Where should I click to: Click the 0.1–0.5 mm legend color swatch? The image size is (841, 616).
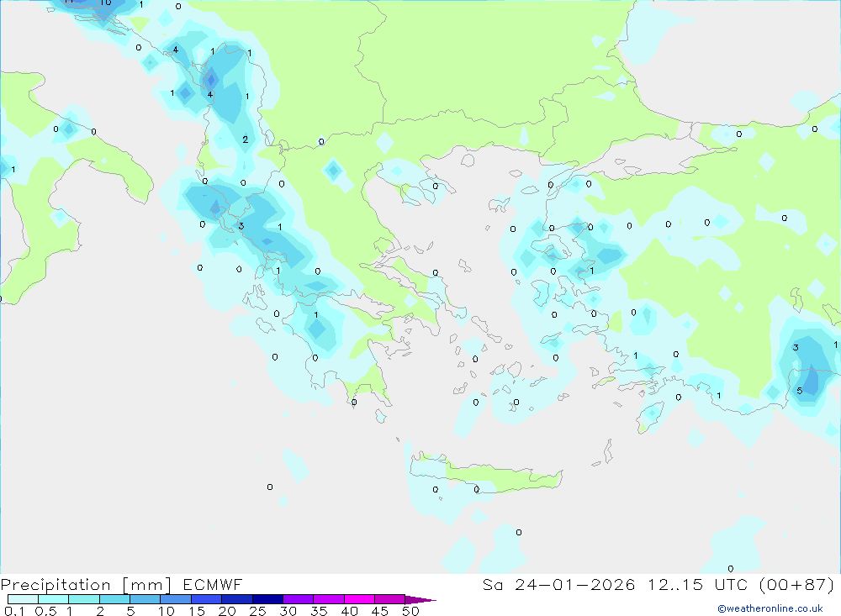[x=23, y=599]
